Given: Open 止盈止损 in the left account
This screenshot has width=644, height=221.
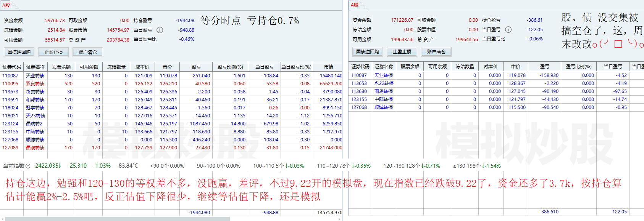Looking at the screenshot, I should click(53, 52).
